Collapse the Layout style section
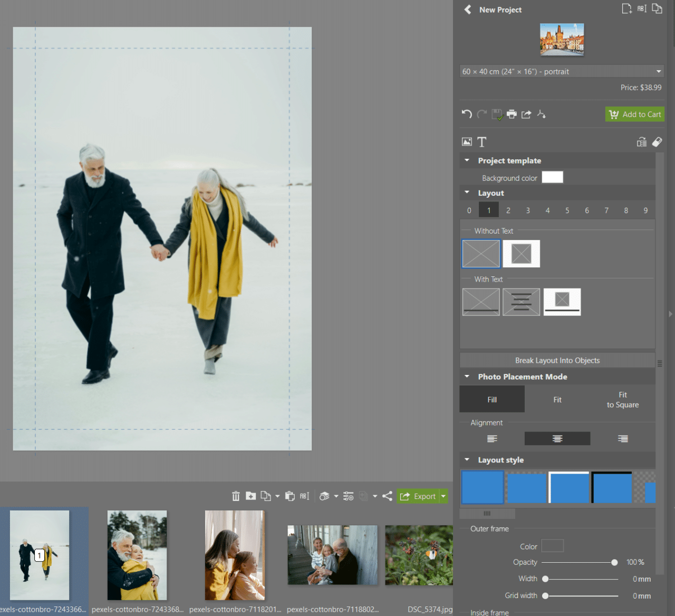Viewport: 675px width, 616px height. click(x=467, y=459)
